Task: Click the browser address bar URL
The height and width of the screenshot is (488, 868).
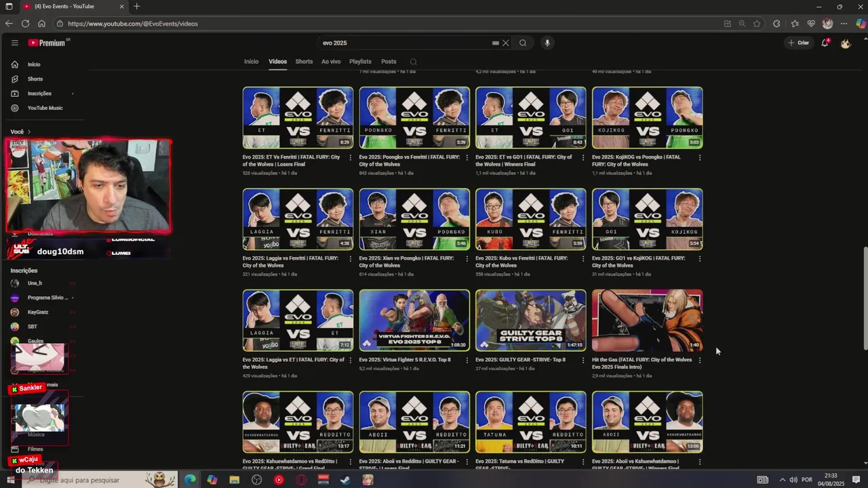Action: (133, 24)
